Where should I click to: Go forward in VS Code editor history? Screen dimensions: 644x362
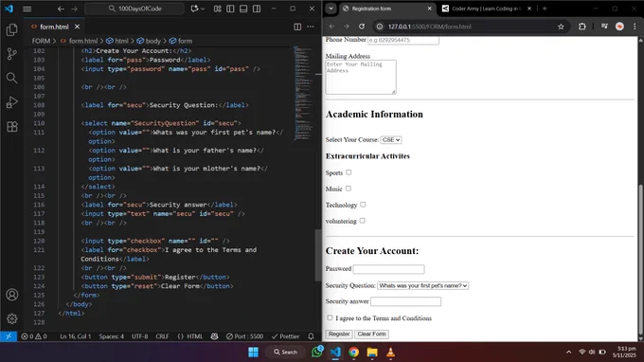[74, 9]
